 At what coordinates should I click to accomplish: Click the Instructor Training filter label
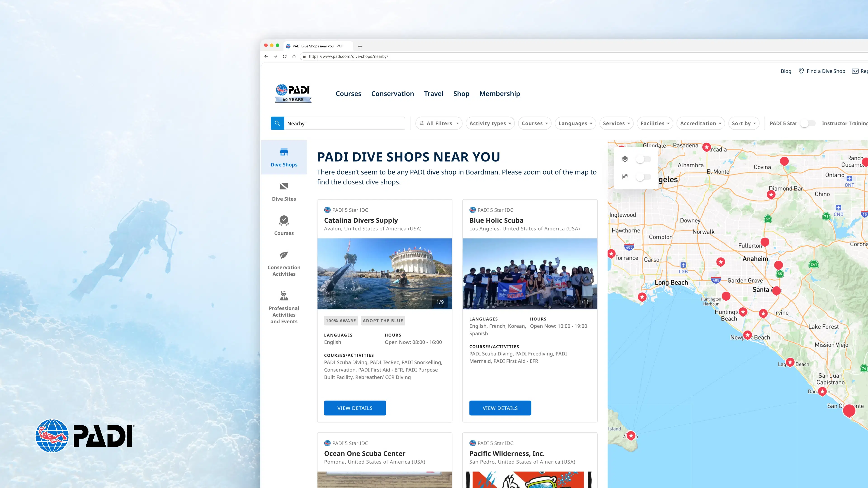click(844, 124)
